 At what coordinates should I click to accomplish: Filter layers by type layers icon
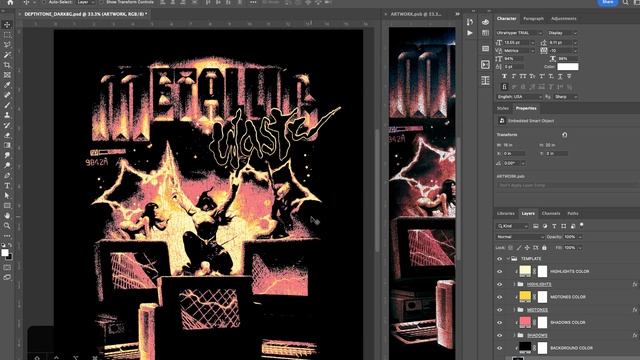554,226
